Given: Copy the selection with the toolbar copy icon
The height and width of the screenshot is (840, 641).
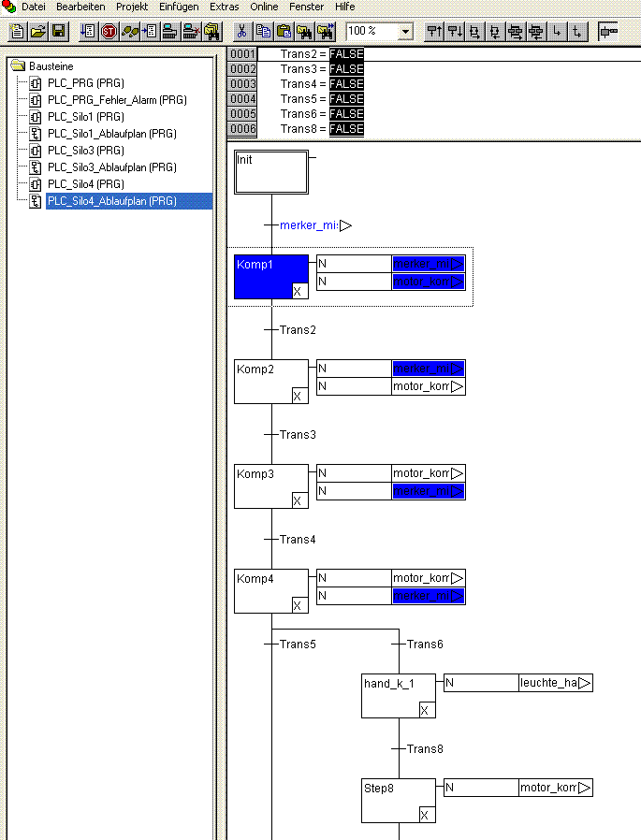Looking at the screenshot, I should [x=263, y=31].
